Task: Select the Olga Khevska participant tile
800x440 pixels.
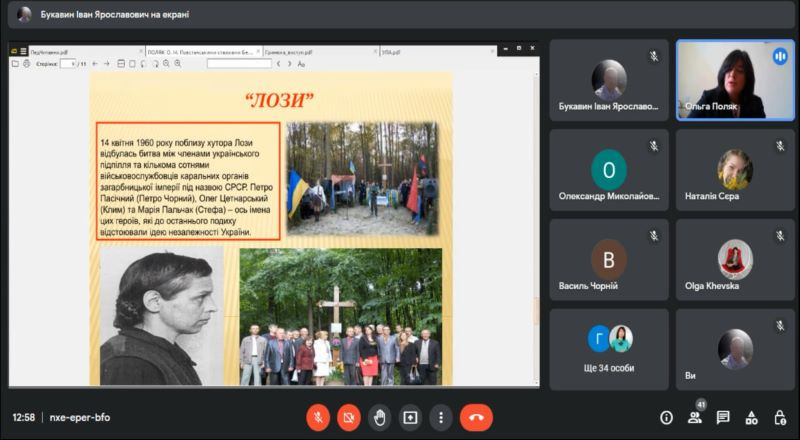Action: [735, 260]
